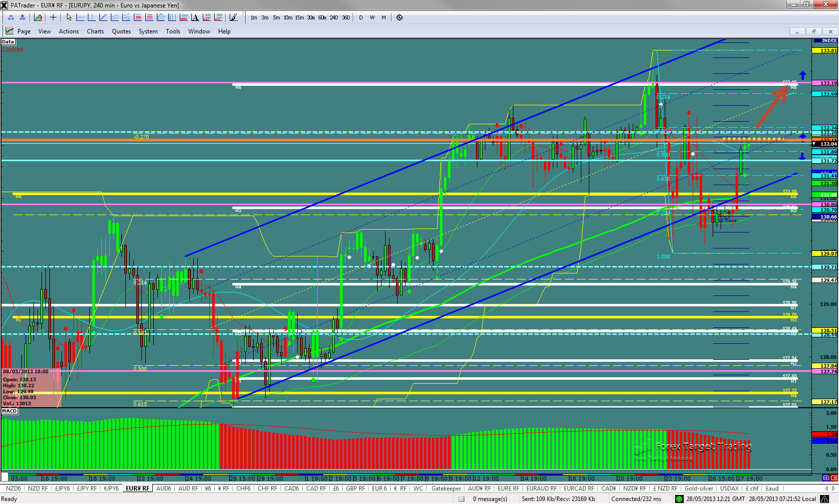Select the diagonal trend line tool
This screenshot has height=504, width=839.
coord(103,17)
